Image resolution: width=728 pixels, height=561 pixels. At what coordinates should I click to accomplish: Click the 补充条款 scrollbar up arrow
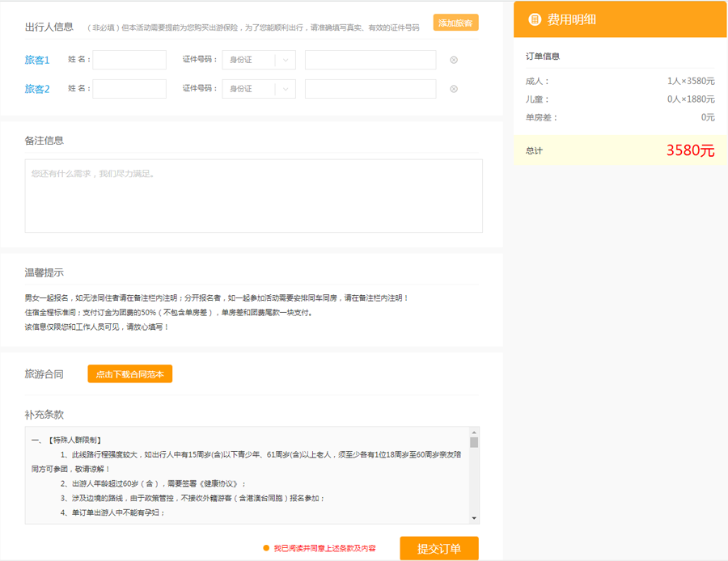[474, 432]
